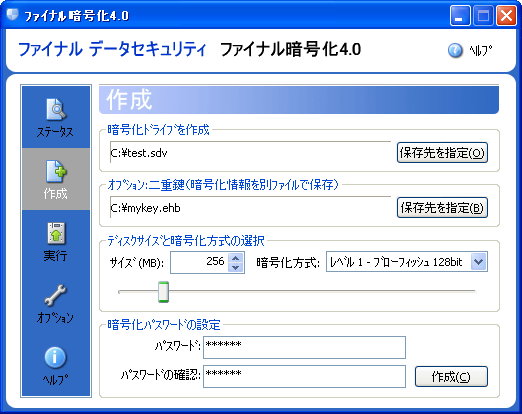
Task: Open the sidebar ヘルプ info icon
Action: 56,357
